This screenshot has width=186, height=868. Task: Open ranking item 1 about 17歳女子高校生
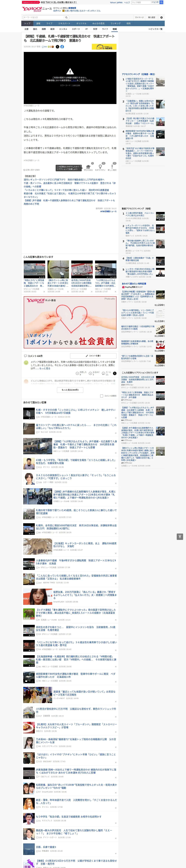click(140, 85)
